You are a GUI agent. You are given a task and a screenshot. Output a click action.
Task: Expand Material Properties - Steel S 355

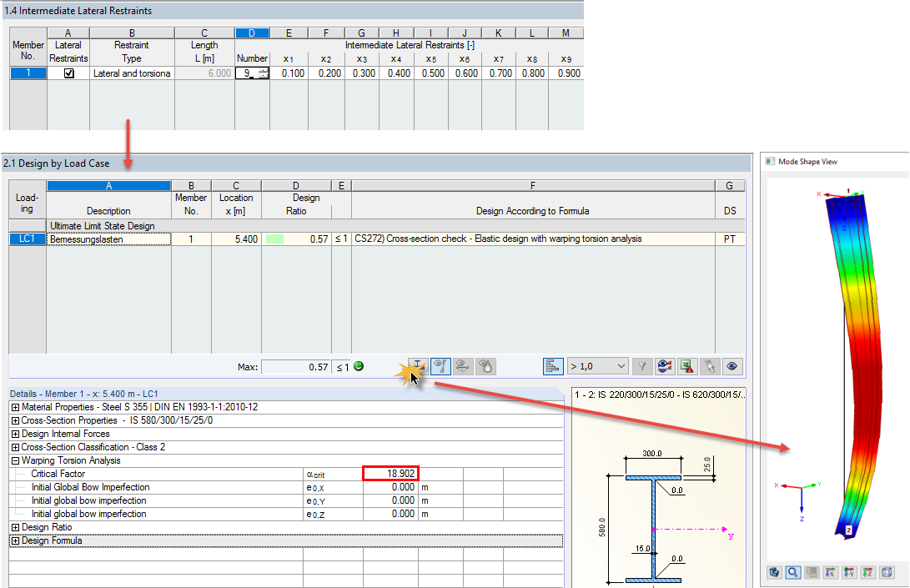pos(15,408)
